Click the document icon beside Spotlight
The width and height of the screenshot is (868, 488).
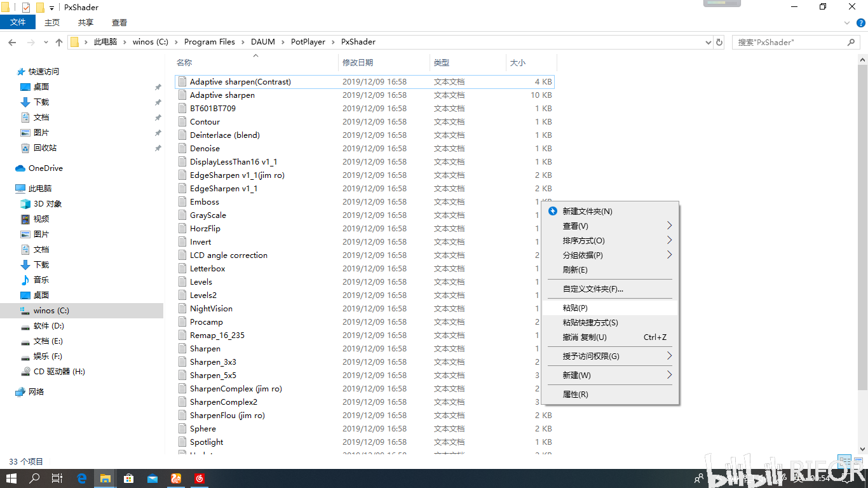(182, 442)
